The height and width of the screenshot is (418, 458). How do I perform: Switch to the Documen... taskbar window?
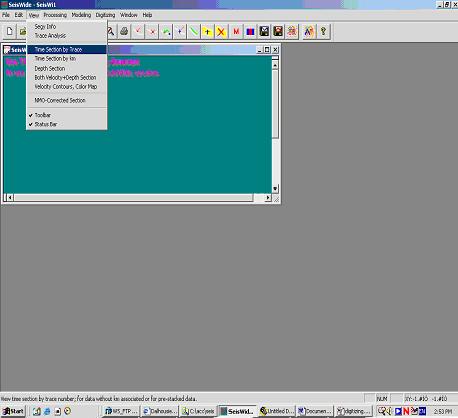pos(315,411)
